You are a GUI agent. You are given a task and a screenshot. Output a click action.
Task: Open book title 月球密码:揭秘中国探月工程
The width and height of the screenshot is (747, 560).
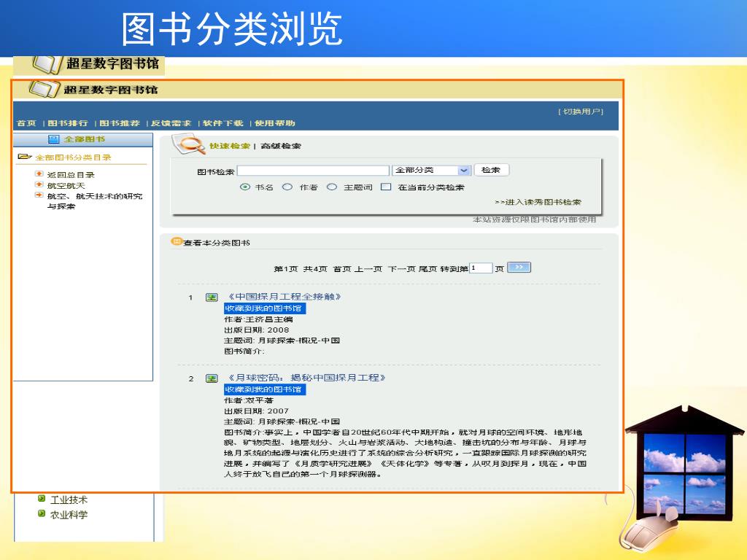[306, 378]
